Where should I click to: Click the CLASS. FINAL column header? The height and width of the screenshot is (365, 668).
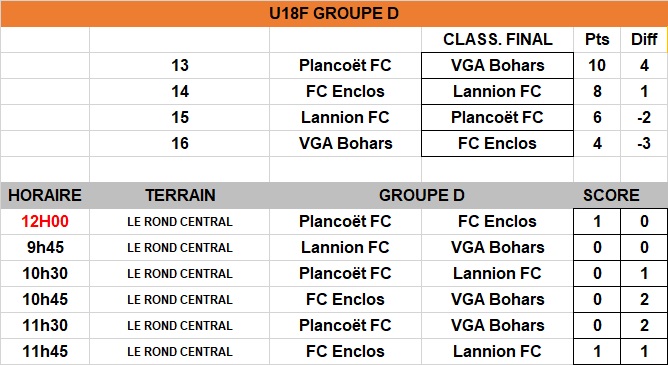point(497,40)
